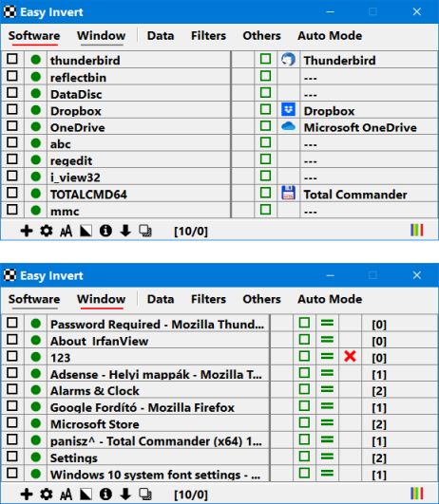Switch to the Filters tab in the upper window

point(208,36)
